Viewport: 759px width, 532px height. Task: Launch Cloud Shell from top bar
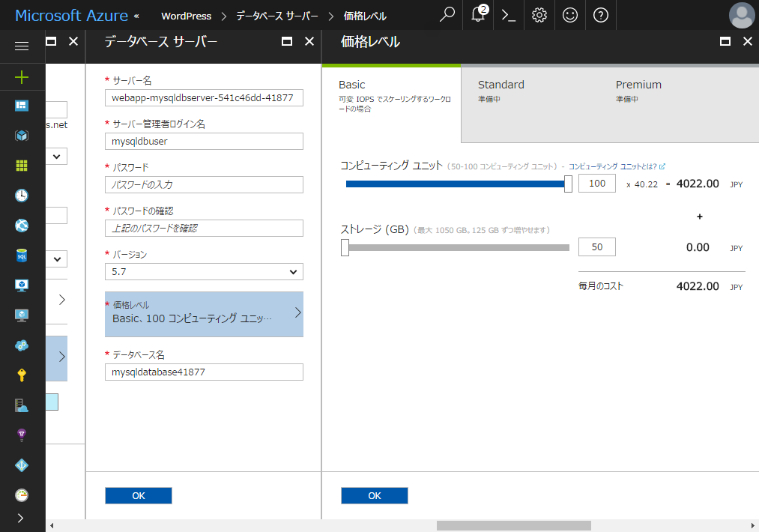pos(509,15)
